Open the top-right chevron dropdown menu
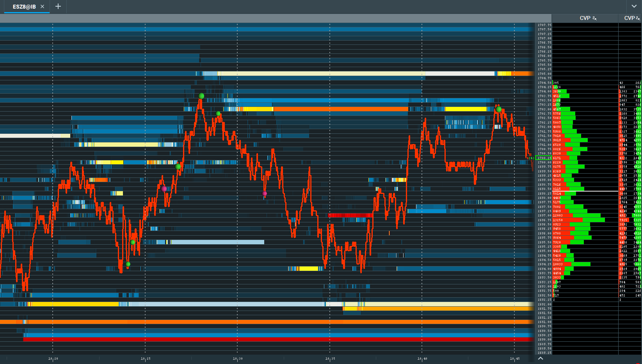The width and height of the screenshot is (642, 364). 634,6
